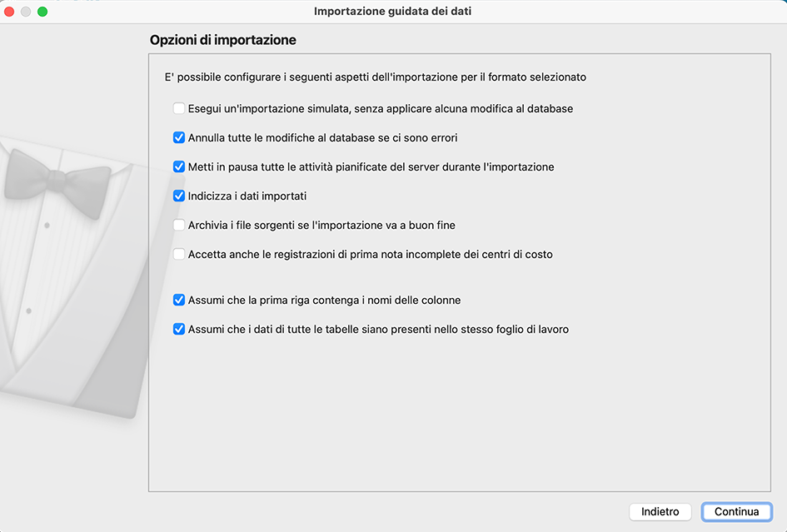The image size is (787, 532).
Task: Uncheck 'Assumi che la prima riga contenga' option
Action: 179,300
